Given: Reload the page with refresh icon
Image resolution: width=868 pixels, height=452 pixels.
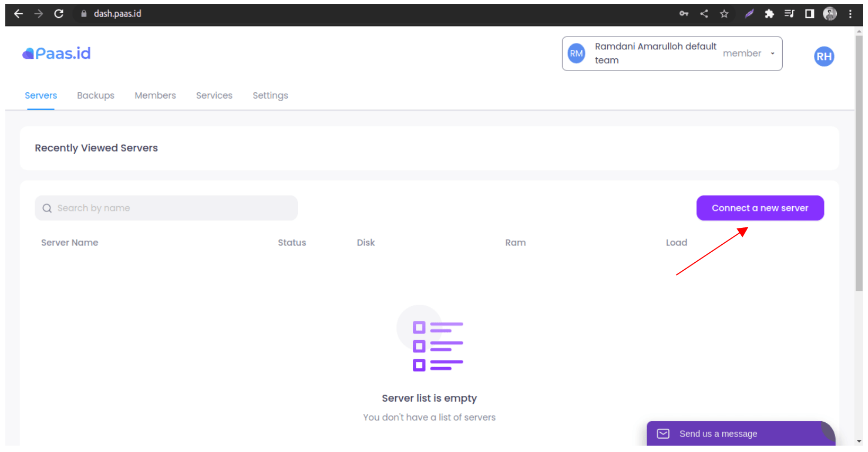Looking at the screenshot, I should click(x=59, y=14).
